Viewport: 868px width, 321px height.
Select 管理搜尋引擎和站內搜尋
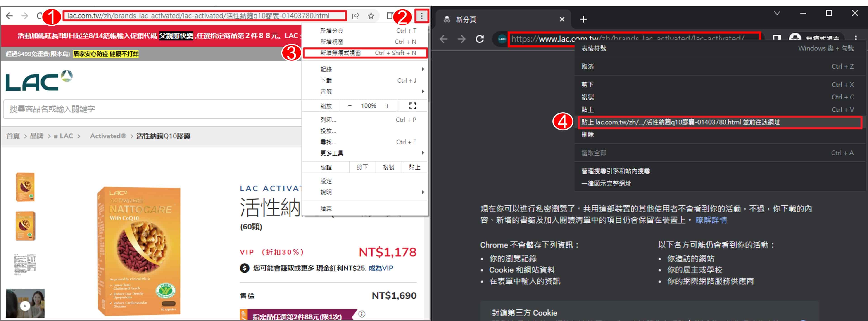(x=720, y=171)
